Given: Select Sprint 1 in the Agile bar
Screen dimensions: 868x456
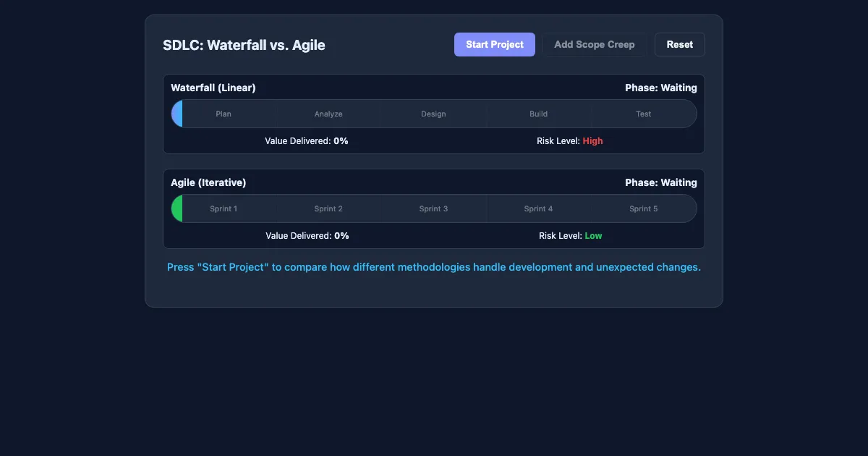Looking at the screenshot, I should click(224, 208).
